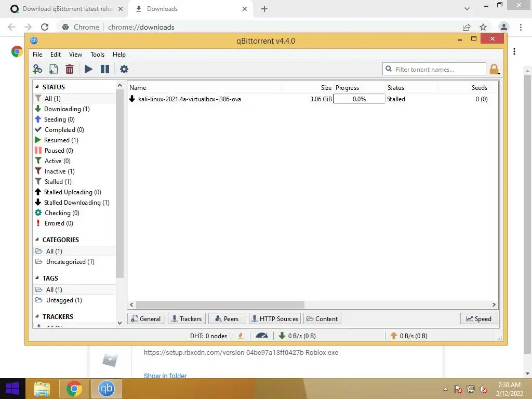
Task: Collapse the CATEGORIES section
Action: (x=37, y=240)
